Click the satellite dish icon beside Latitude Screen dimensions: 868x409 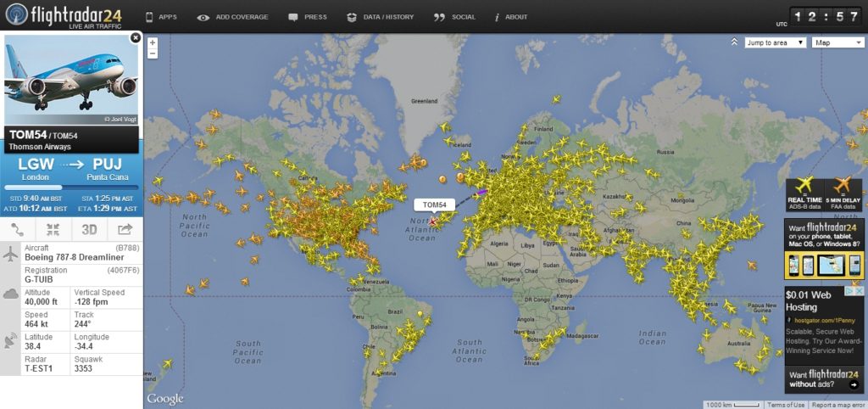(x=10, y=341)
